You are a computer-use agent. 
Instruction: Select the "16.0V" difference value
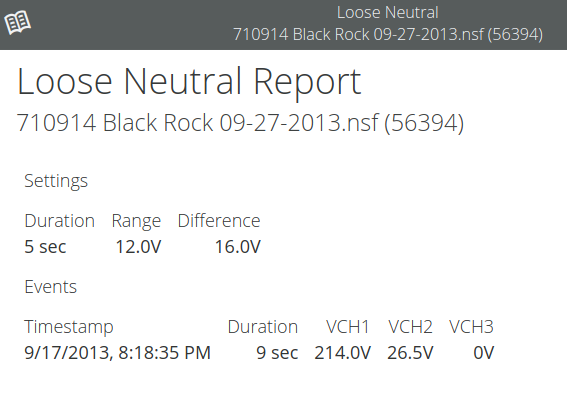238,247
